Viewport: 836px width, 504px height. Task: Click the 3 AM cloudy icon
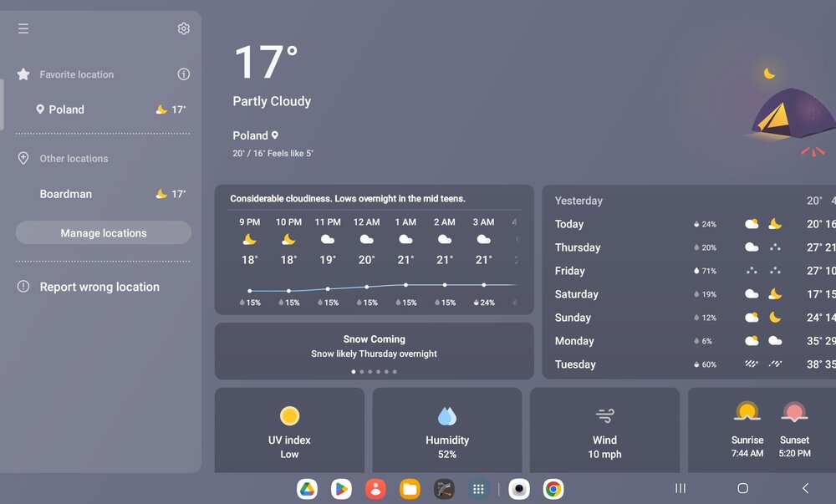tap(483, 240)
